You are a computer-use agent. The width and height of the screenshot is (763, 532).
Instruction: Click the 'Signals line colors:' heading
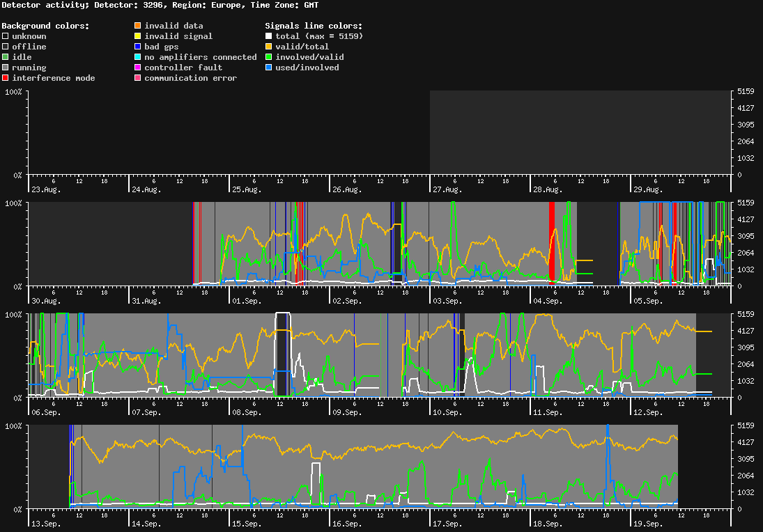click(314, 26)
